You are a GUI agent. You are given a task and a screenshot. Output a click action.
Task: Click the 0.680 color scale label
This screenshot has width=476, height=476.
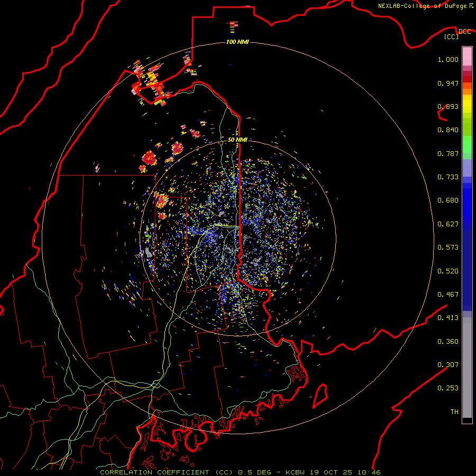tap(448, 200)
